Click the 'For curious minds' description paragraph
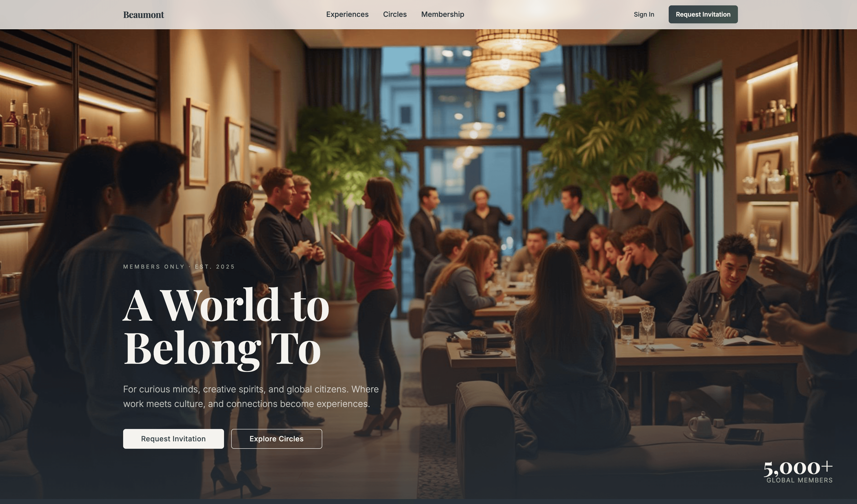Viewport: 857px width, 504px height. pos(251,396)
